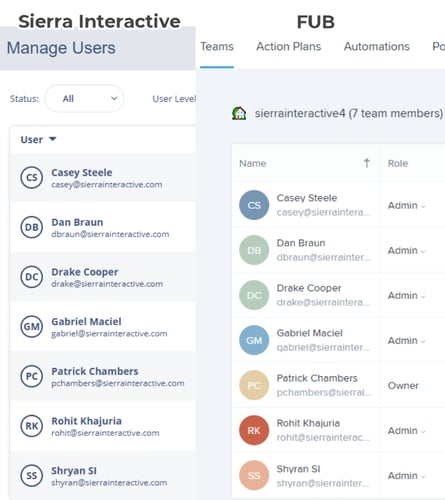Click Patrick Chambers' name in FUB team list
The height and width of the screenshot is (500, 445).
click(317, 378)
